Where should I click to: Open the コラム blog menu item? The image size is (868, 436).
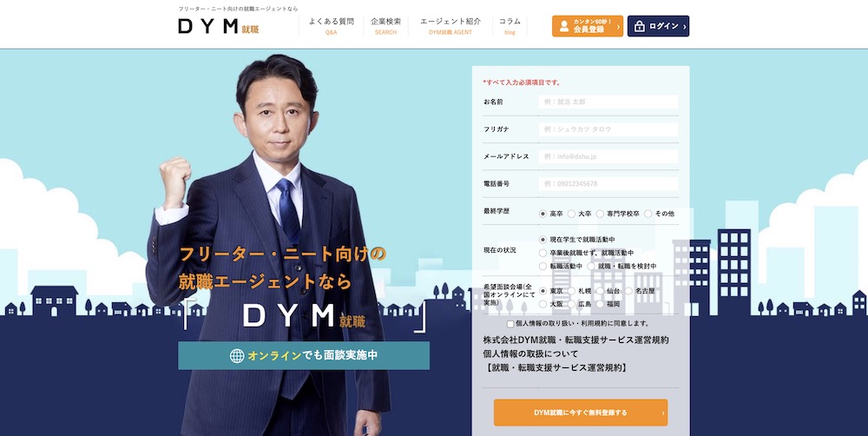click(x=510, y=26)
